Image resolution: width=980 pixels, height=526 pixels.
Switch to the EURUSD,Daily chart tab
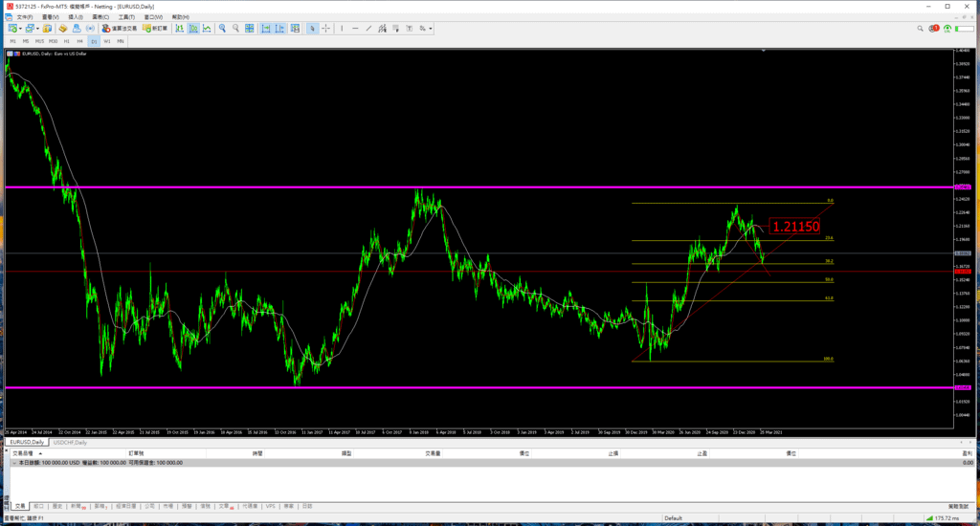pos(27,442)
